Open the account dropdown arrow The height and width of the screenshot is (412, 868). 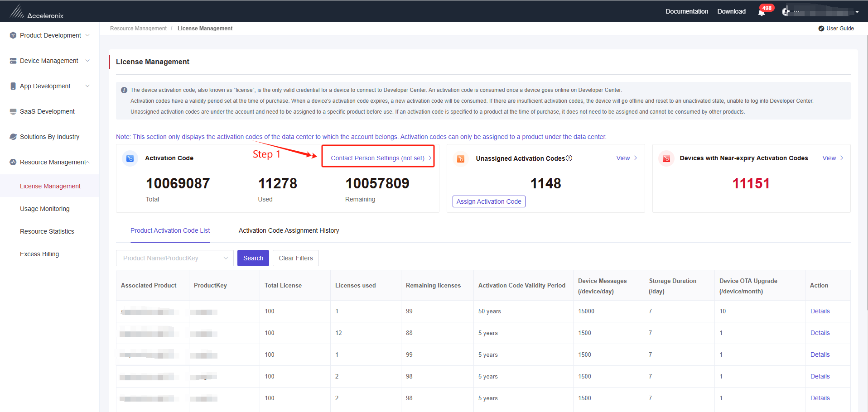(x=857, y=12)
